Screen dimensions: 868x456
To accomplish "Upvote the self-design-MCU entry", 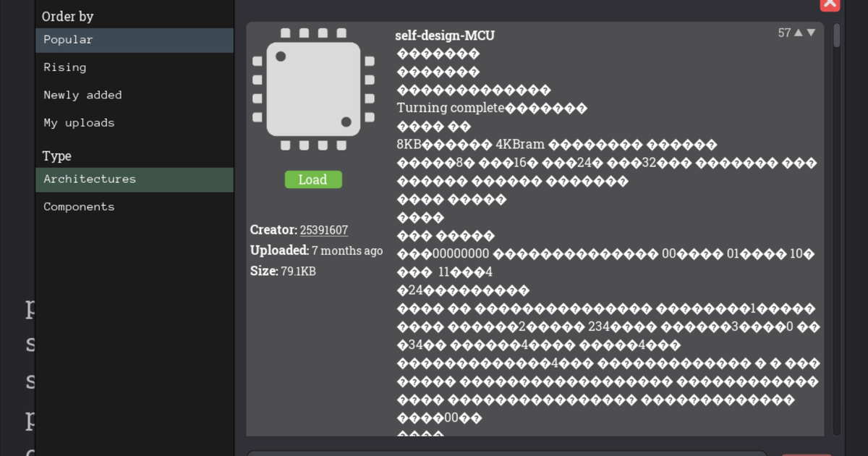I will 799,33.
